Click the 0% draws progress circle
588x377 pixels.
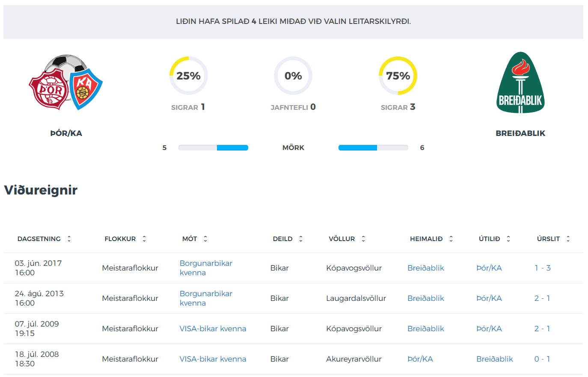[293, 76]
